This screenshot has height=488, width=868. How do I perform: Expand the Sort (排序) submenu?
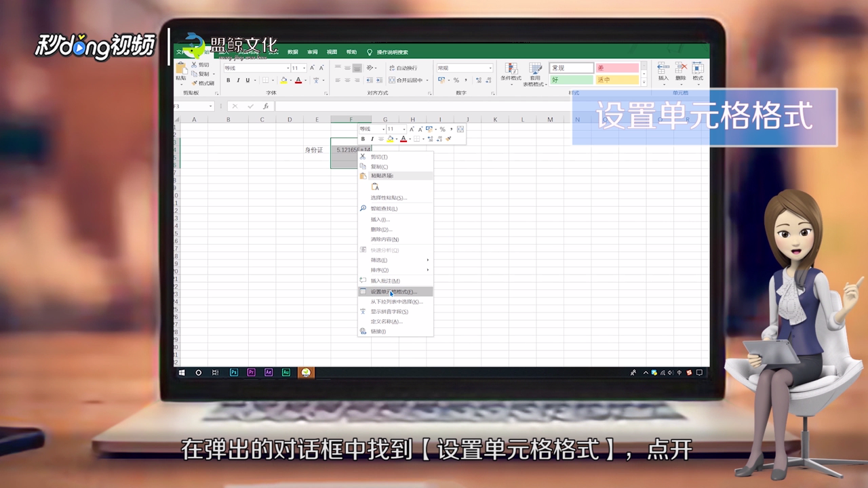tap(395, 270)
